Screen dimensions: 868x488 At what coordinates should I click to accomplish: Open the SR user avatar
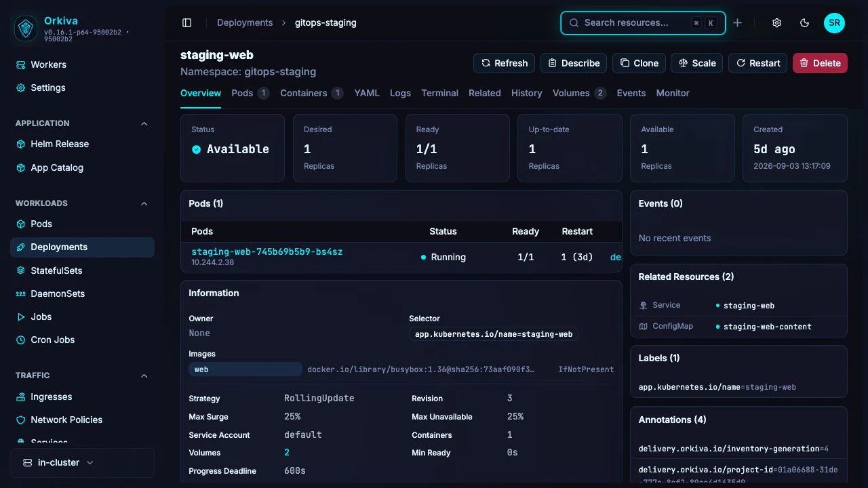point(835,22)
